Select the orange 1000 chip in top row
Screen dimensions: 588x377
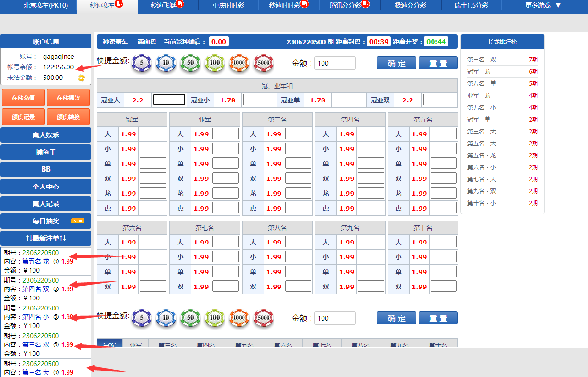click(239, 63)
